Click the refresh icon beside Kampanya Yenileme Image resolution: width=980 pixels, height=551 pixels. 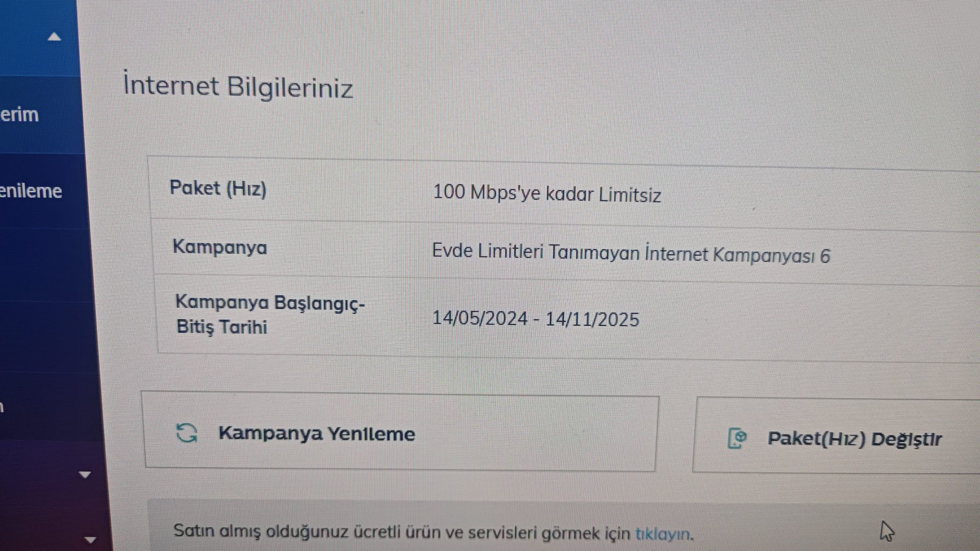click(187, 433)
